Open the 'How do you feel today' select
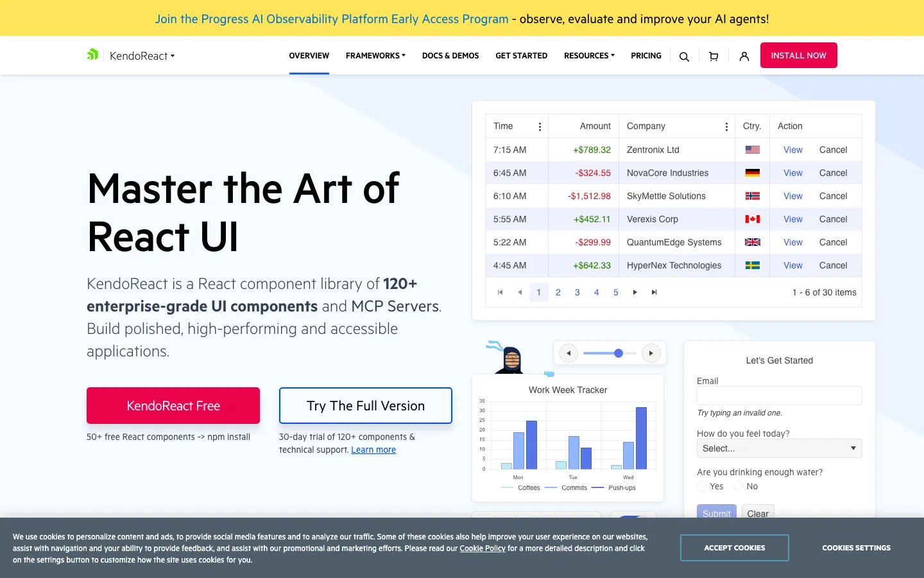Screen dimensions: 924x578 779,448
